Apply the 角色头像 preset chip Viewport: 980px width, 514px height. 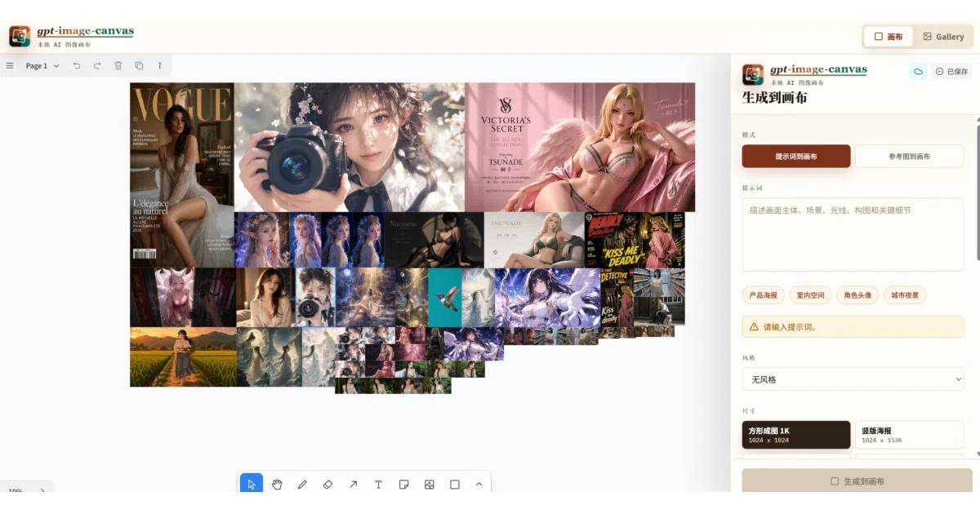click(x=857, y=295)
